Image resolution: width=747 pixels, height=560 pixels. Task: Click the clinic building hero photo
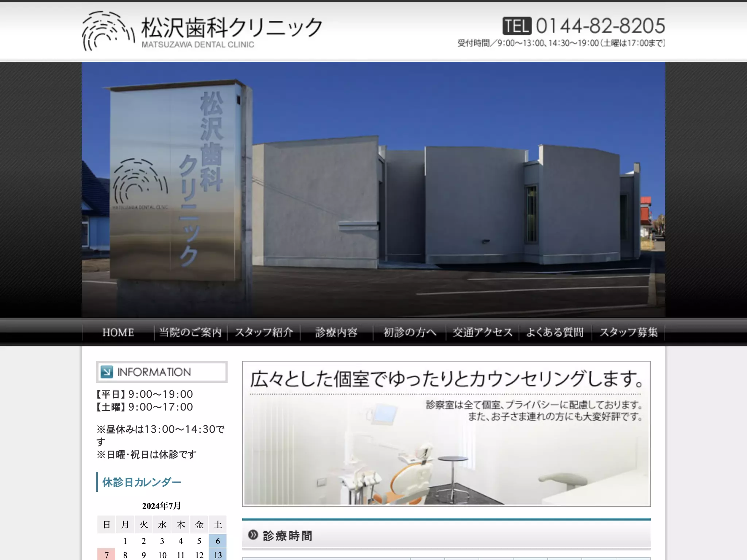373,190
